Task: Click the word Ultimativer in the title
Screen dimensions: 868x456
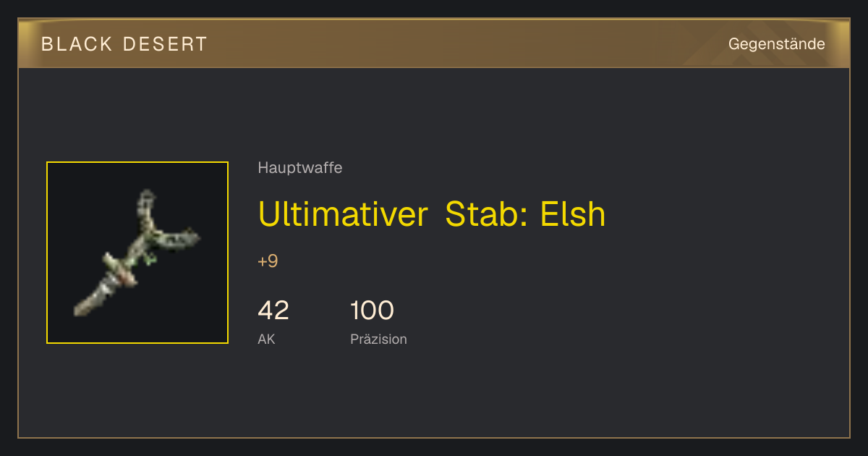Action: point(343,214)
